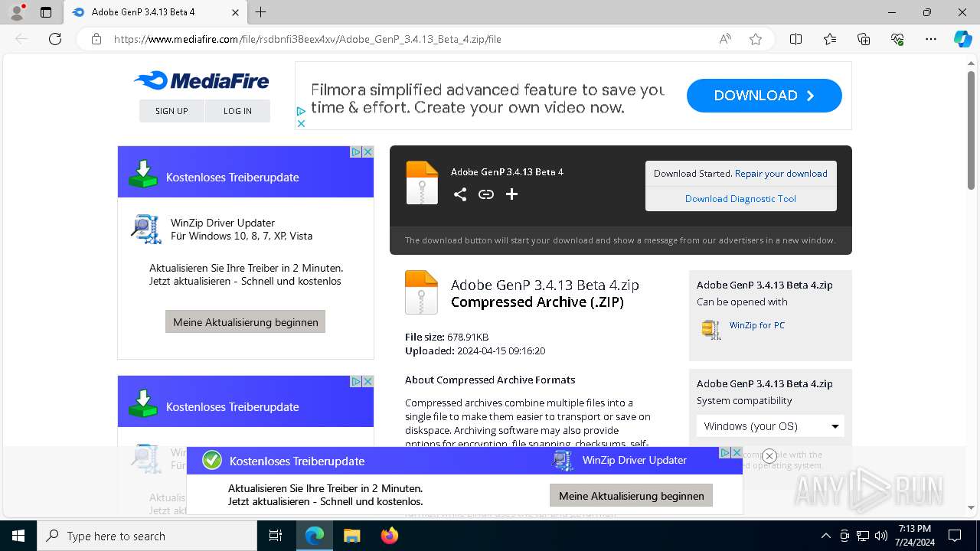980x551 pixels.
Task: Click the Kostenloses Treiberupdate ad header
Action: pos(246,172)
